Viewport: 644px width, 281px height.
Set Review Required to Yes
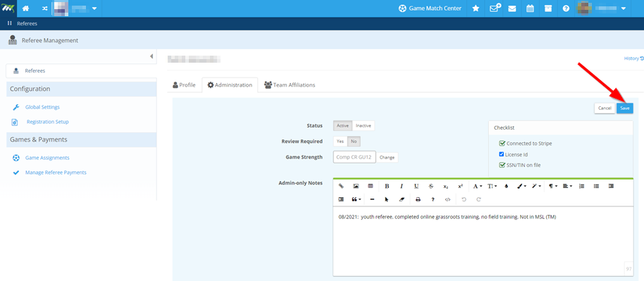340,142
